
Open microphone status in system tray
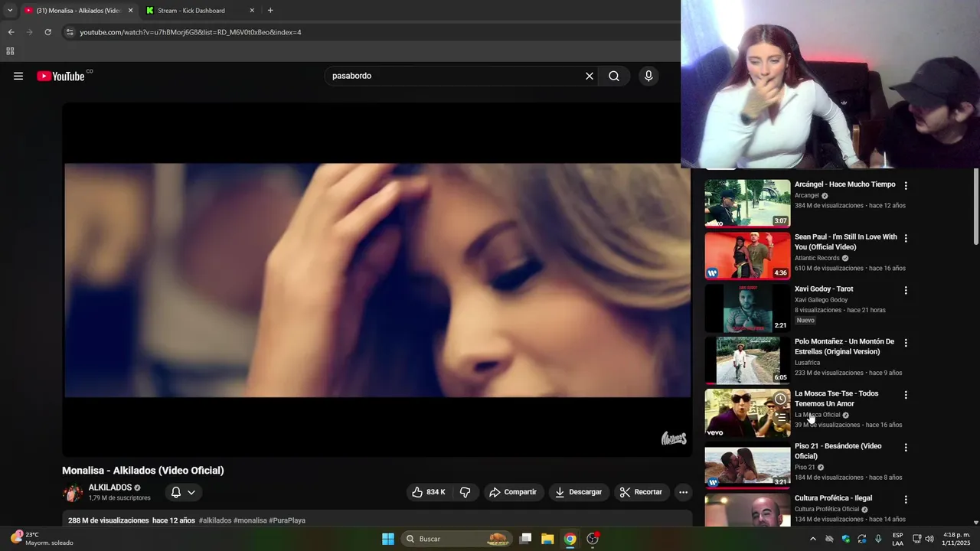[x=878, y=539]
